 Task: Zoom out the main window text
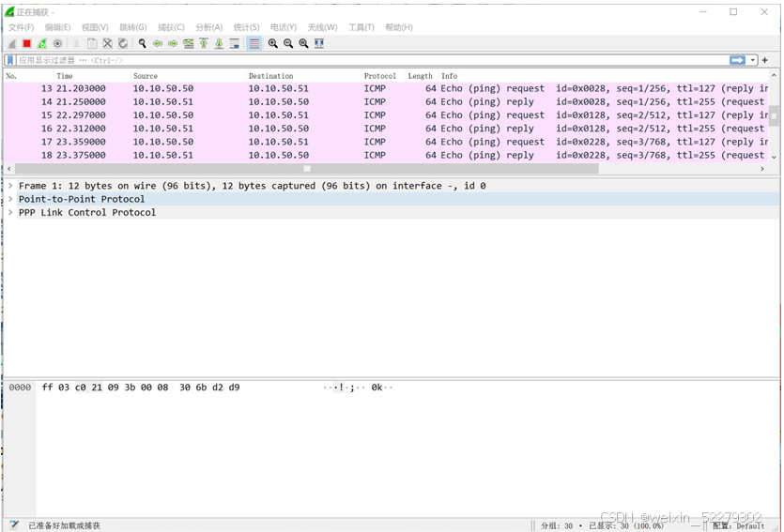[288, 43]
